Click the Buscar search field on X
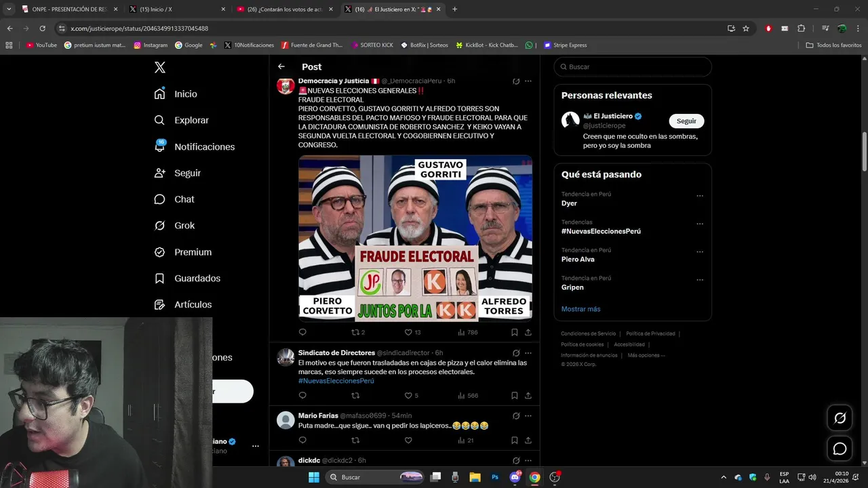Viewport: 868px width, 488px height. point(633,66)
